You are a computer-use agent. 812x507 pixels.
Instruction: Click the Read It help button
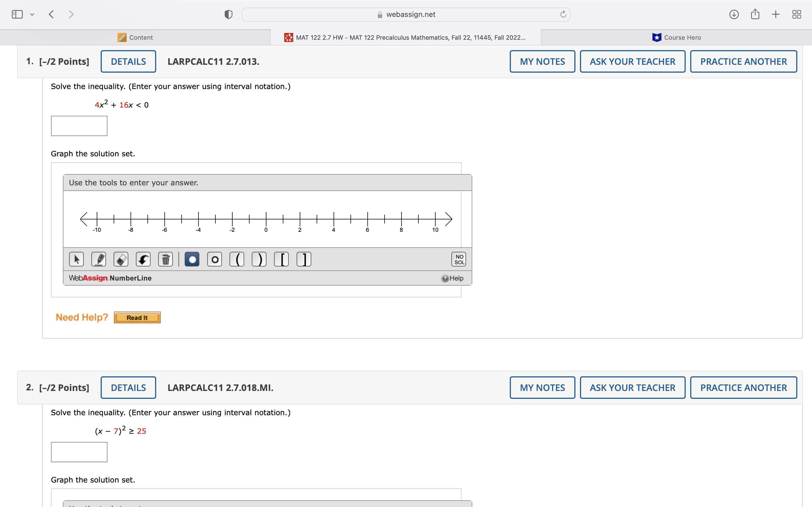[x=137, y=317]
